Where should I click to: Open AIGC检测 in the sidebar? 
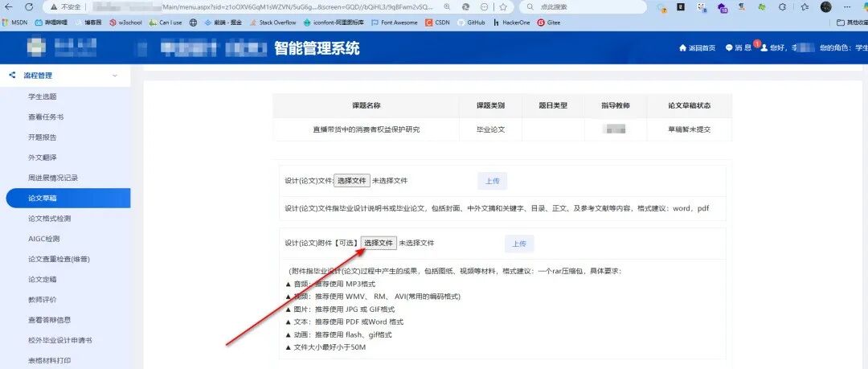pos(43,239)
